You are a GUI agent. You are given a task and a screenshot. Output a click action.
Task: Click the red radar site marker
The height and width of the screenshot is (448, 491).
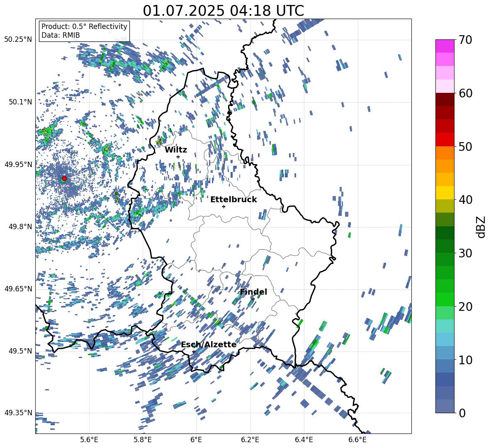click(64, 179)
